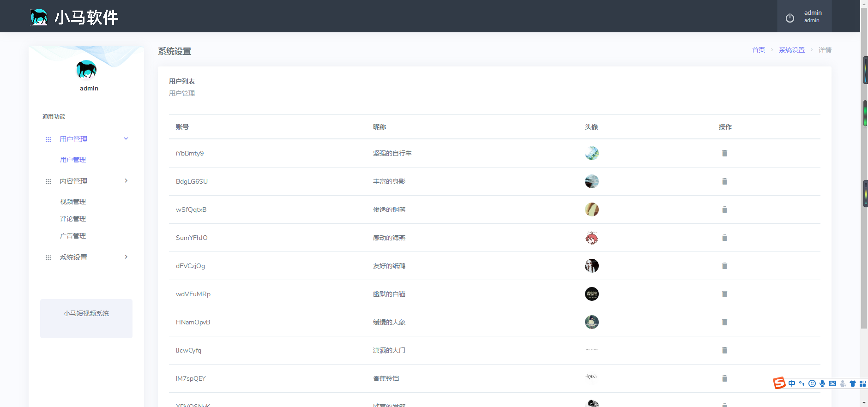Click grid icon beside 内容管理
This screenshot has height=407, width=868.
click(48, 181)
